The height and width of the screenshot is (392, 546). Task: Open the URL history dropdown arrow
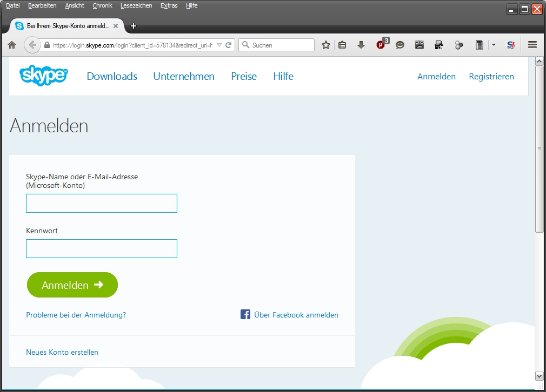point(219,45)
